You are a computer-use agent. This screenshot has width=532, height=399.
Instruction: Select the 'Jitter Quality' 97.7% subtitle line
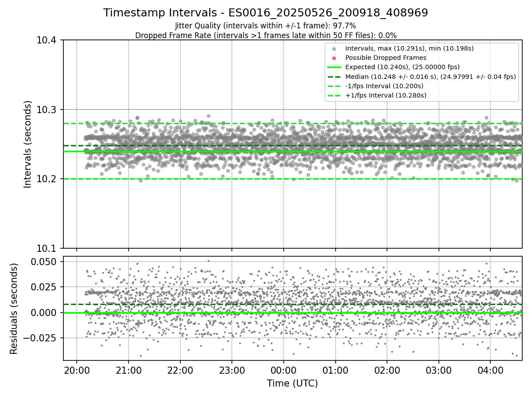click(x=266, y=26)
